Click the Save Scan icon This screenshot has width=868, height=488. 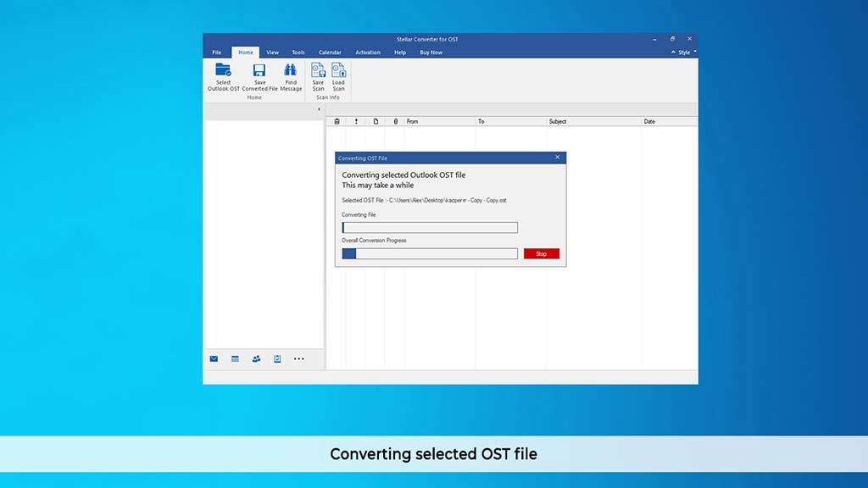coord(319,70)
